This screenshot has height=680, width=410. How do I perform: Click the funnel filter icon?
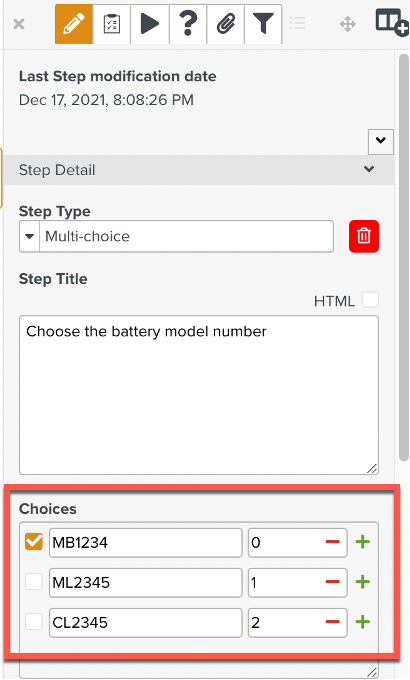[x=263, y=24]
